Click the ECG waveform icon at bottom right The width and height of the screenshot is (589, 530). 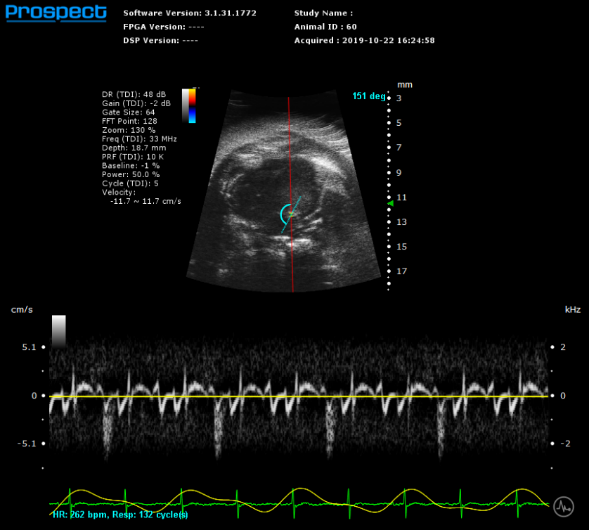click(x=563, y=507)
